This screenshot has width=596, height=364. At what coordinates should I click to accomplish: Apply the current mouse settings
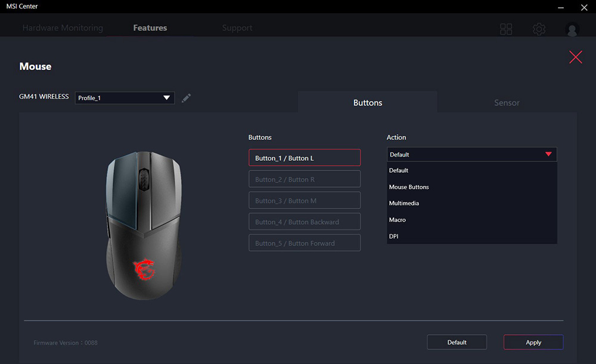(533, 342)
